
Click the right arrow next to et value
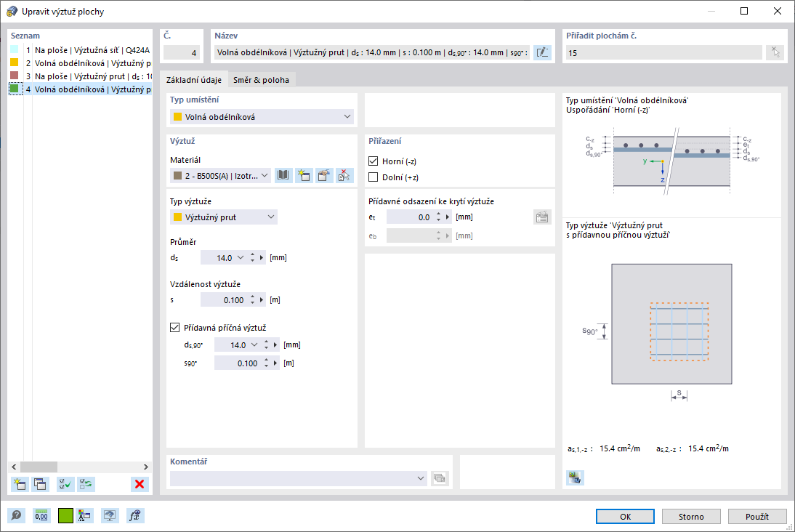[448, 217]
